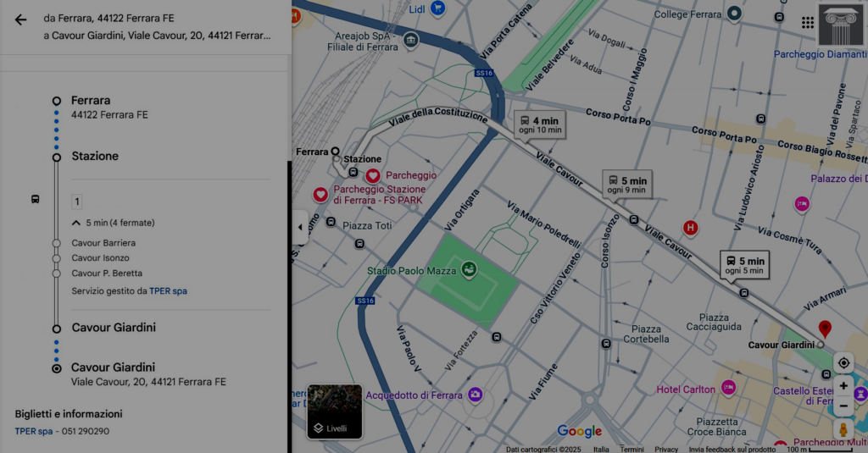Open Parcheggio Stazione di Ferrara heart marker
The height and width of the screenshot is (453, 868).
click(x=320, y=195)
